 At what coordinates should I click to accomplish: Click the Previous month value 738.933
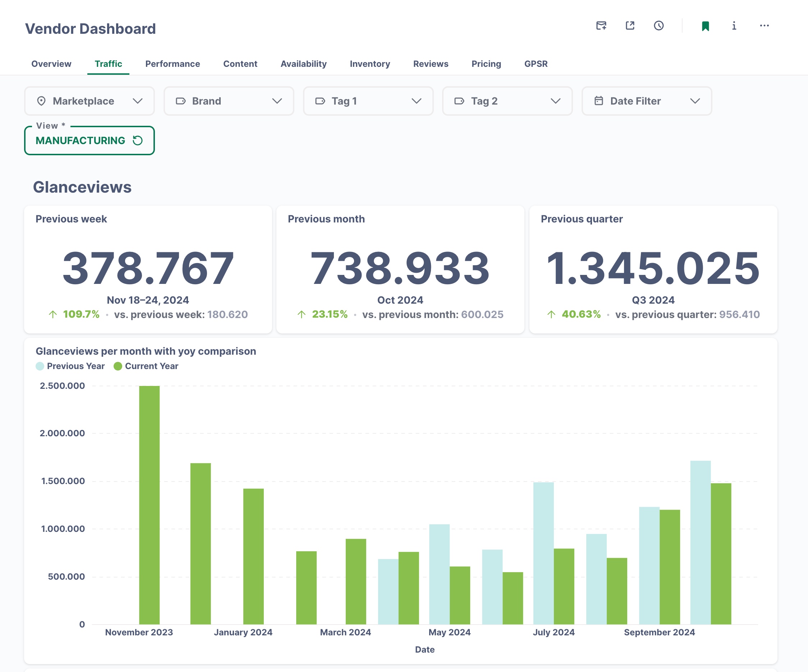click(x=400, y=268)
